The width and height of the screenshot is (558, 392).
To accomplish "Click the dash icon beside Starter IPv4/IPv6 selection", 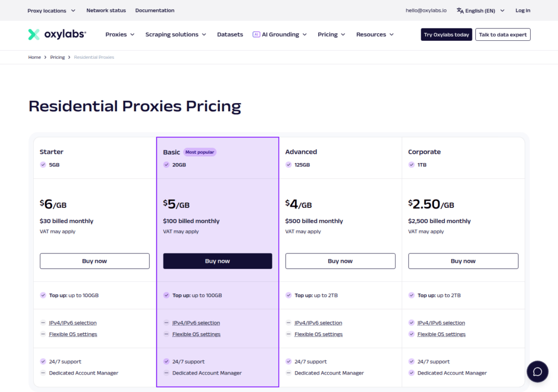I will click(x=43, y=323).
